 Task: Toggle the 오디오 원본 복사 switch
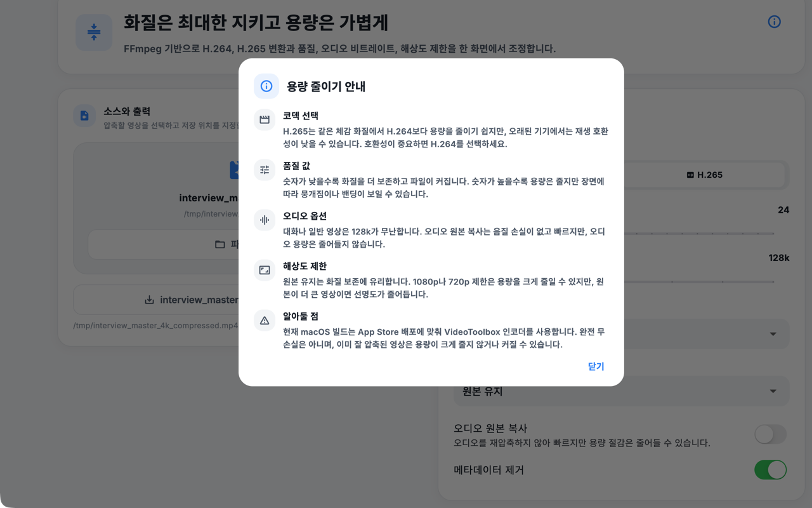click(x=770, y=434)
